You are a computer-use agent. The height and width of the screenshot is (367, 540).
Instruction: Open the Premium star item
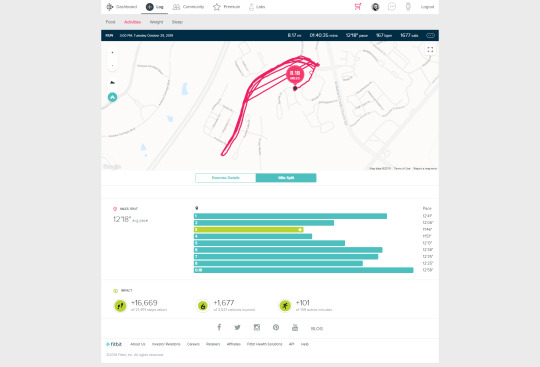coord(226,7)
